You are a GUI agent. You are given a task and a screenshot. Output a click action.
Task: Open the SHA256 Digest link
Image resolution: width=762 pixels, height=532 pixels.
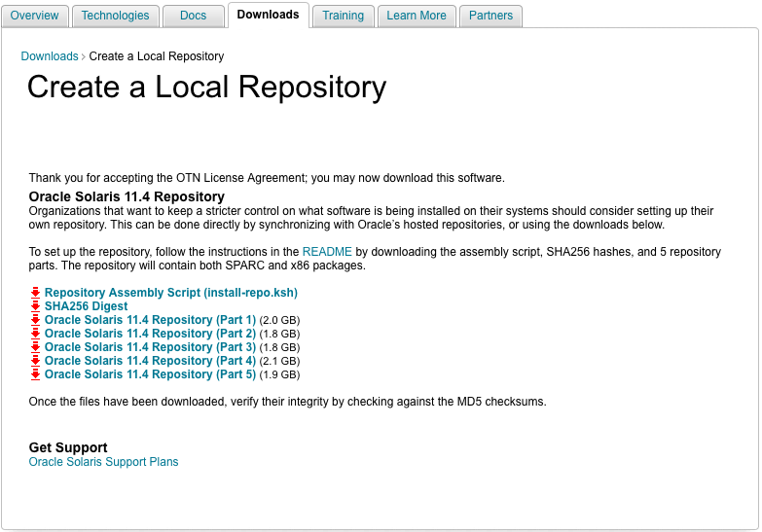(86, 306)
